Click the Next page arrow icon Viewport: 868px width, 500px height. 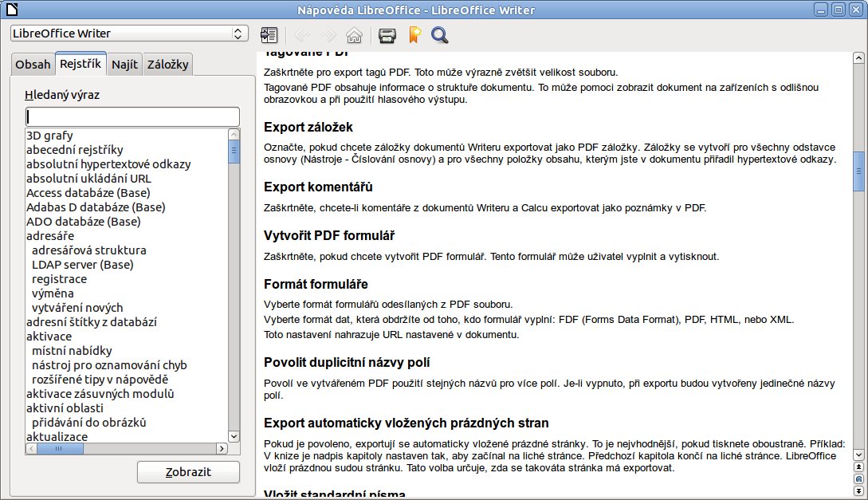pos(328,35)
